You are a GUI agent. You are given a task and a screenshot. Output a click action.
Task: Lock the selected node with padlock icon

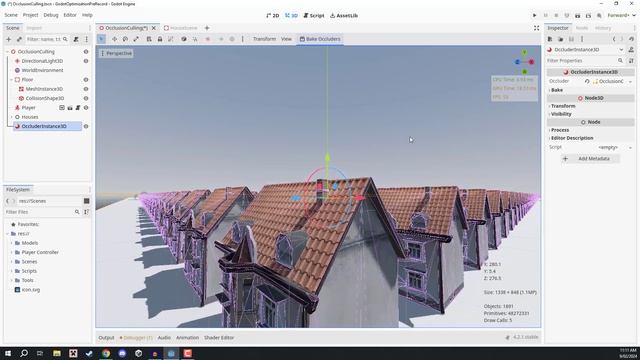pyautogui.click(x=160, y=39)
